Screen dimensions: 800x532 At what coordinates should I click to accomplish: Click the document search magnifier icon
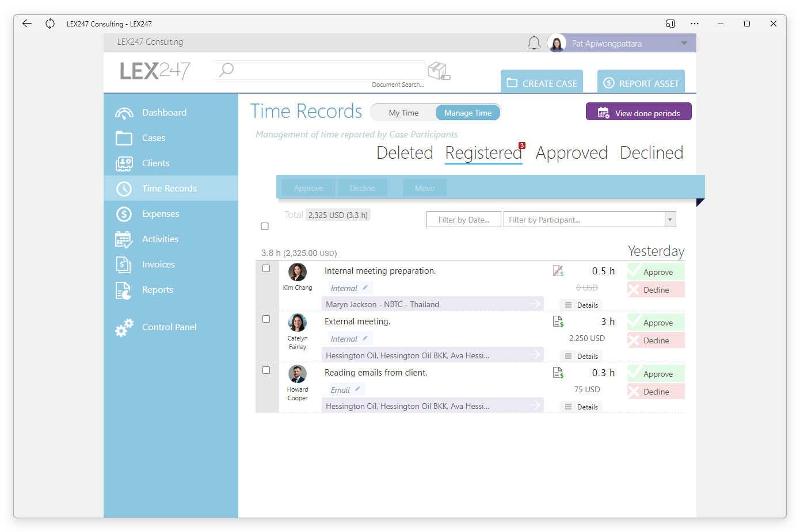pos(226,70)
